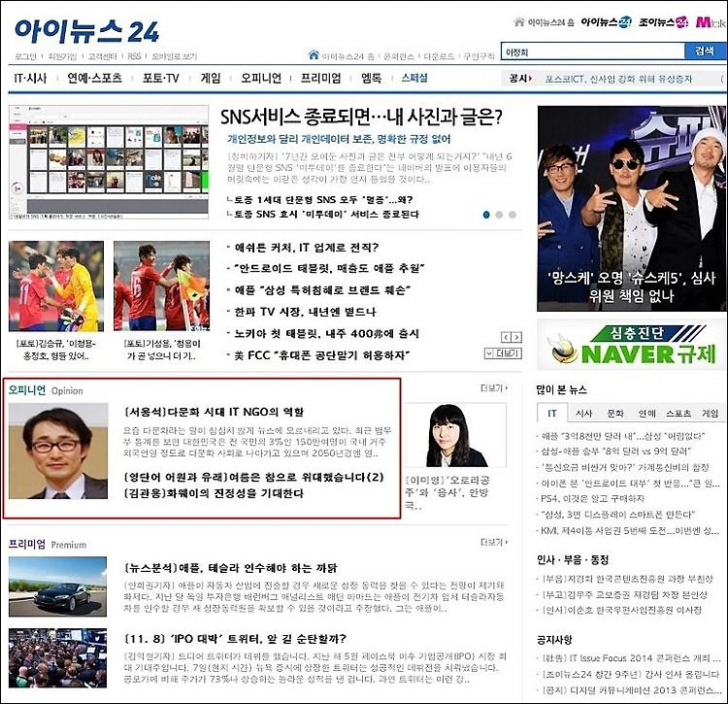The width and height of the screenshot is (728, 704).
Task: Select the 게임 tab in 많이 본 뉴스
Action: (x=710, y=414)
